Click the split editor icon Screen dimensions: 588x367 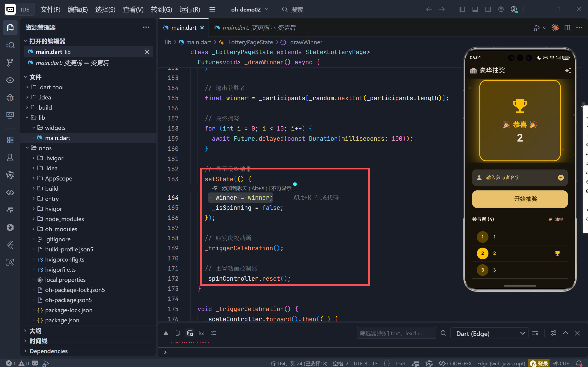point(567,28)
